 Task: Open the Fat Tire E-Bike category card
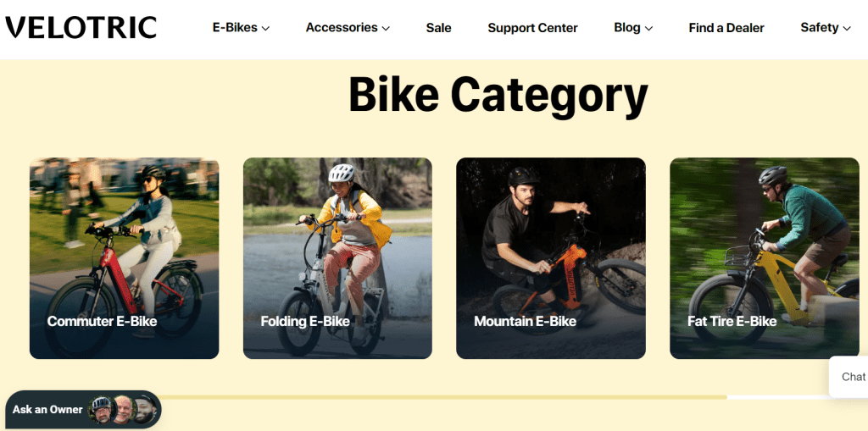tap(765, 246)
